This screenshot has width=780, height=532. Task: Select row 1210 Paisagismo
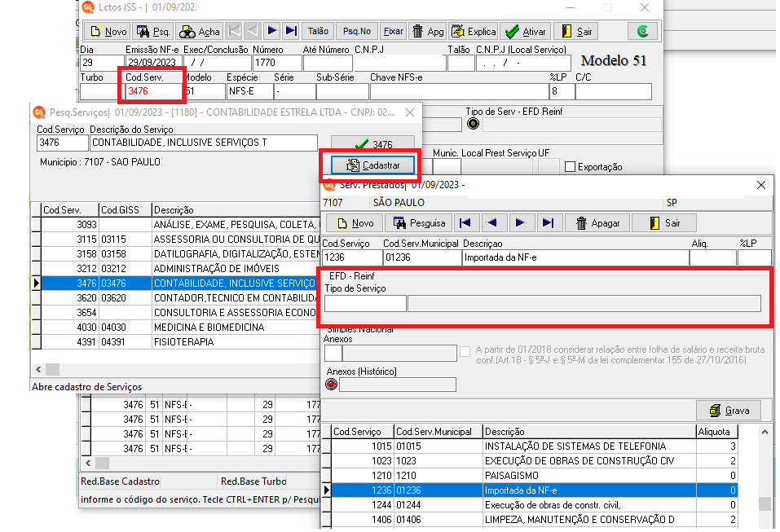(534, 476)
